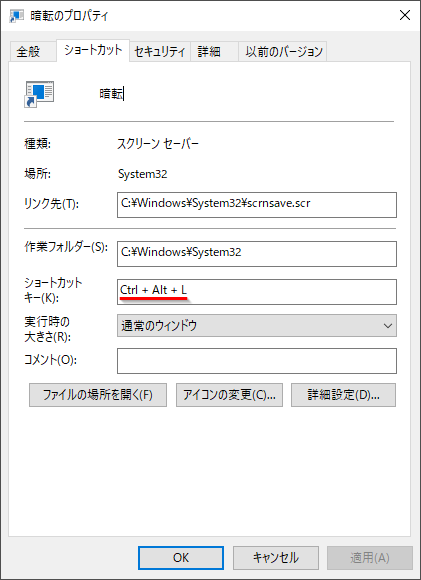Confirm with the OK button

pyautogui.click(x=181, y=558)
